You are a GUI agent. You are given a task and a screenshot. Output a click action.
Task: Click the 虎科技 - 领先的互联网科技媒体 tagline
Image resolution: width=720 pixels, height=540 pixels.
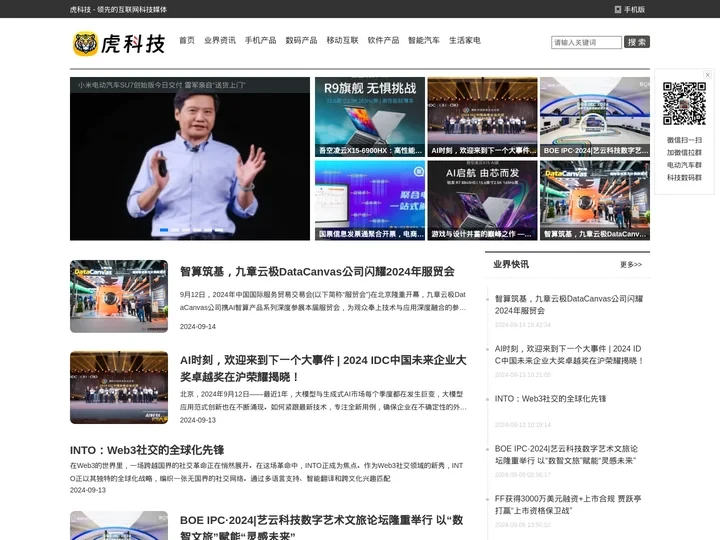pyautogui.click(x=118, y=9)
